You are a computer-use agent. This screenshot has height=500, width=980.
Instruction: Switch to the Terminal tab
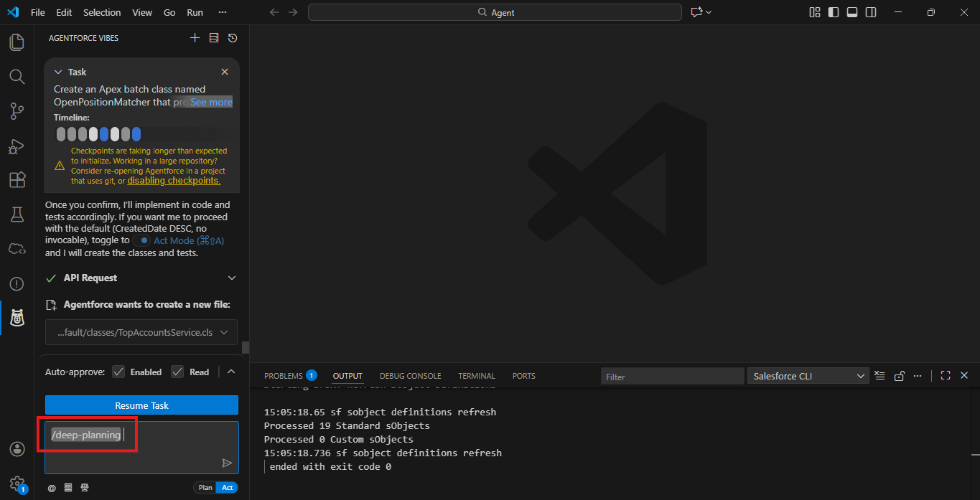click(x=477, y=376)
